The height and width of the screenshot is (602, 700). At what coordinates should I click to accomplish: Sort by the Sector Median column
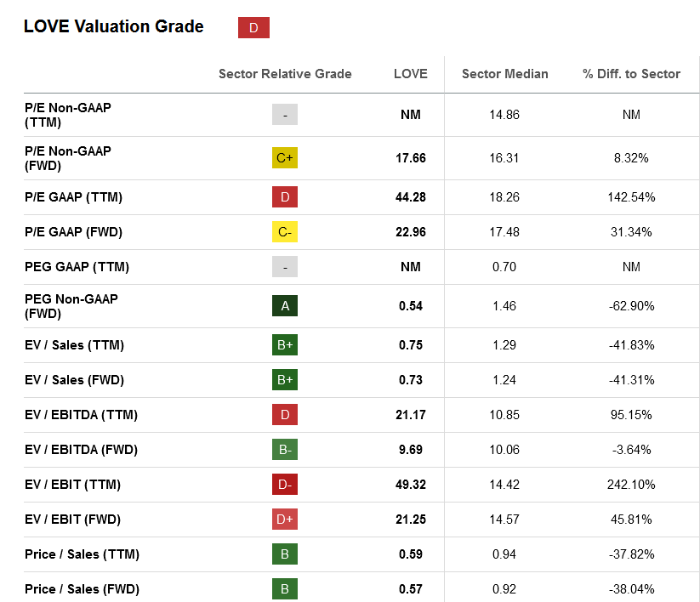coord(505,74)
